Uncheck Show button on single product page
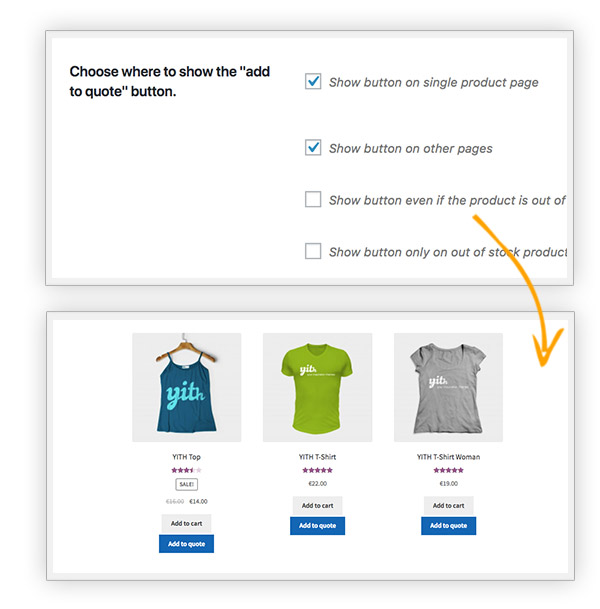Viewport: 600px width, 609px height. point(313,82)
